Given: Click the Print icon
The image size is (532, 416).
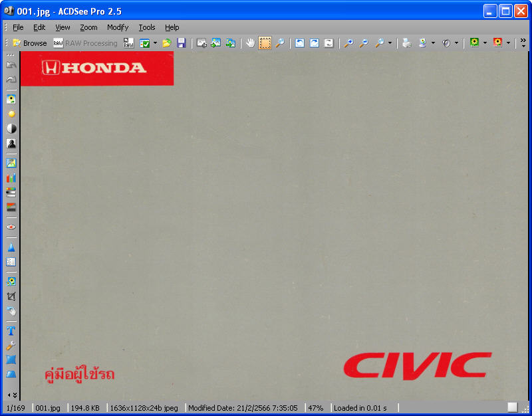Looking at the screenshot, I should 407,43.
